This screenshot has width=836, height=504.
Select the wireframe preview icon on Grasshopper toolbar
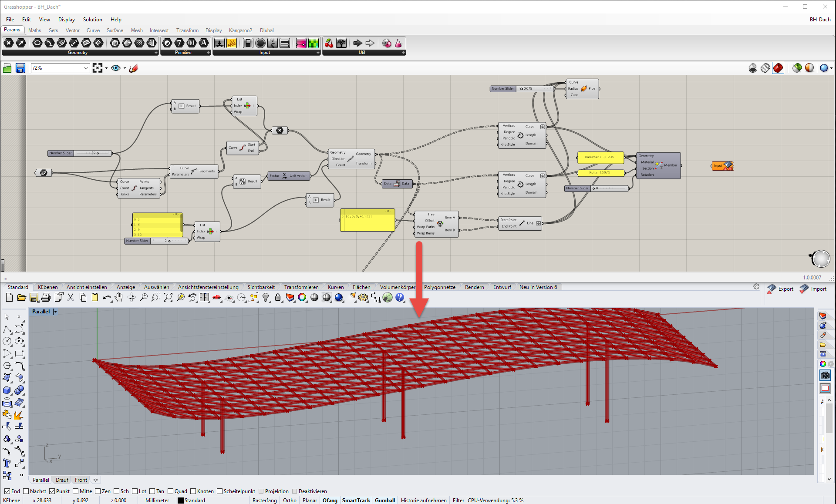[765, 68]
